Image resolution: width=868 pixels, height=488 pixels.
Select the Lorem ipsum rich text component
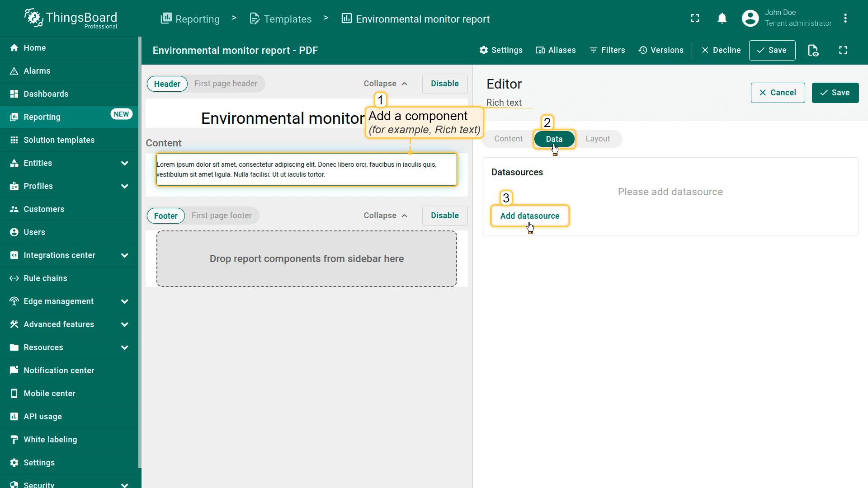pyautogui.click(x=307, y=169)
